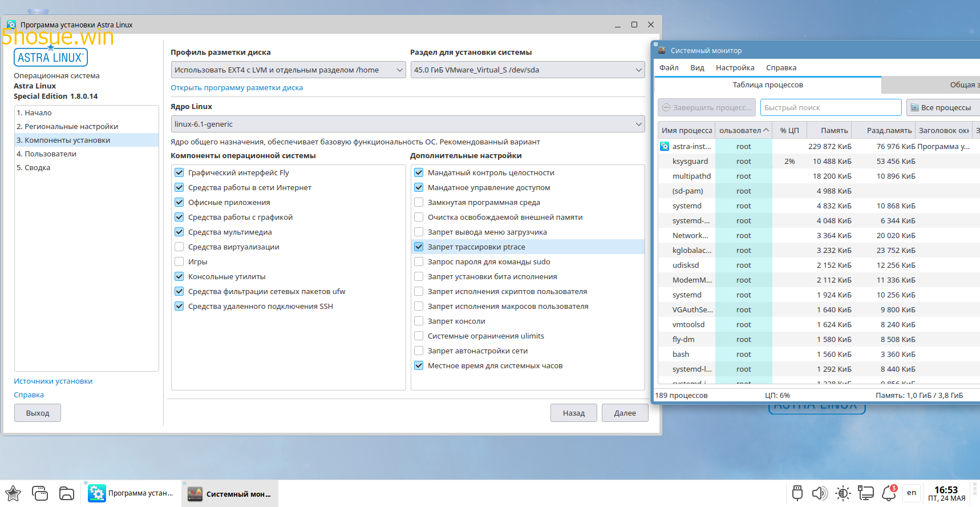Toggle the Fly graphical interface checkbox
This screenshot has height=507, width=980.
(x=179, y=172)
